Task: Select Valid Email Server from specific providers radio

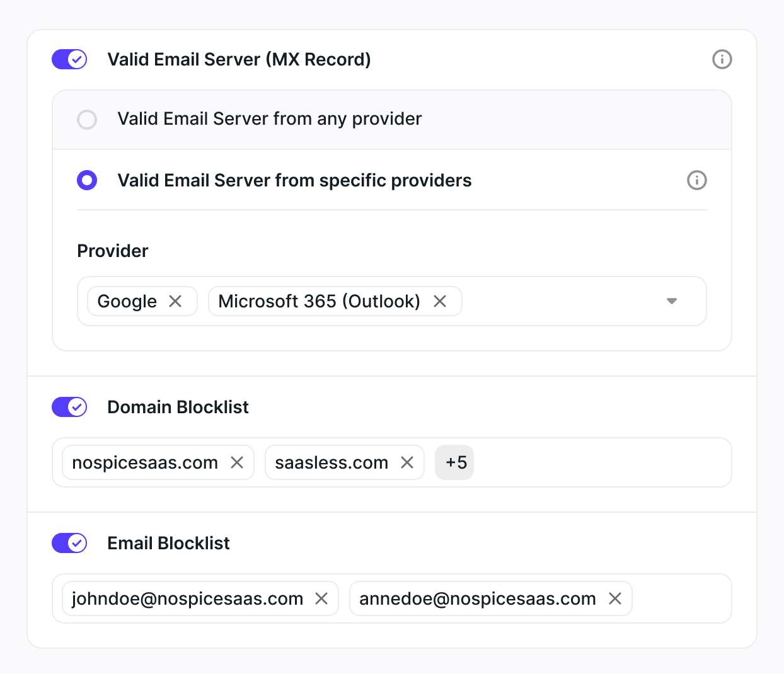Action: coord(87,181)
